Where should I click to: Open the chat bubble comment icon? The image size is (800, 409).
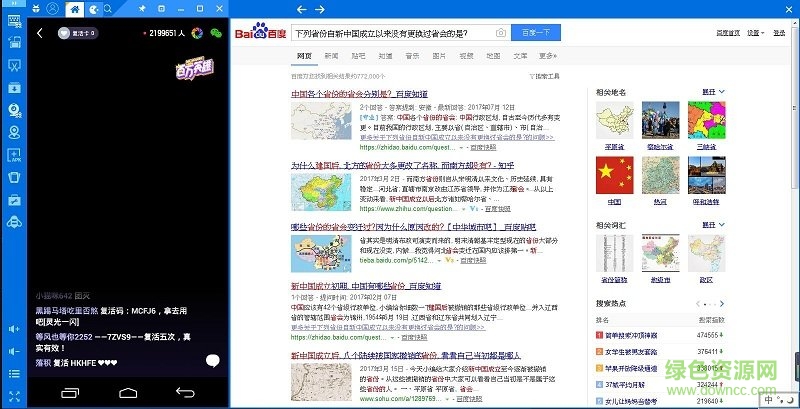pos(212,360)
